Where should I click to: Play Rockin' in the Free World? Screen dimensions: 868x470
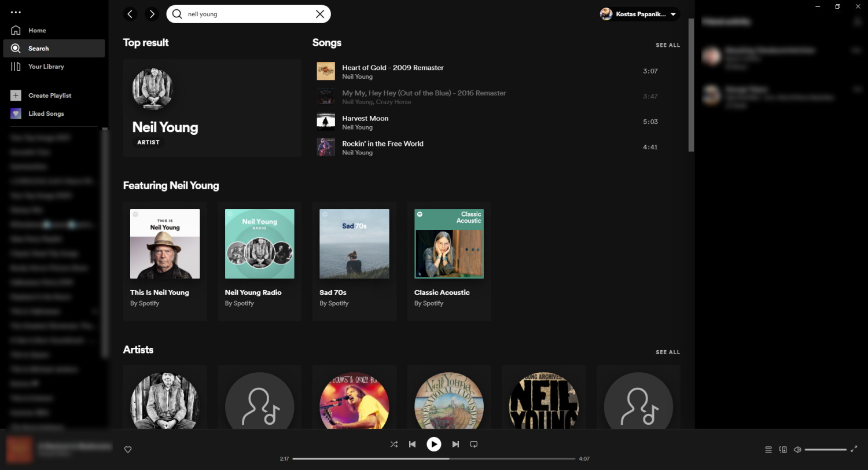(x=382, y=144)
